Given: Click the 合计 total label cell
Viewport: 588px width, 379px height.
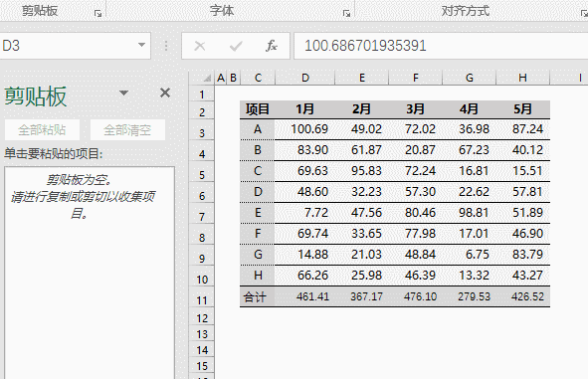Looking at the screenshot, I should (258, 296).
